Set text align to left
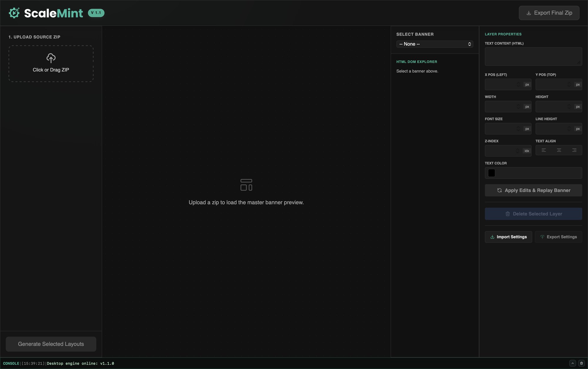Viewport: 588px width, 369px height. tap(544, 150)
